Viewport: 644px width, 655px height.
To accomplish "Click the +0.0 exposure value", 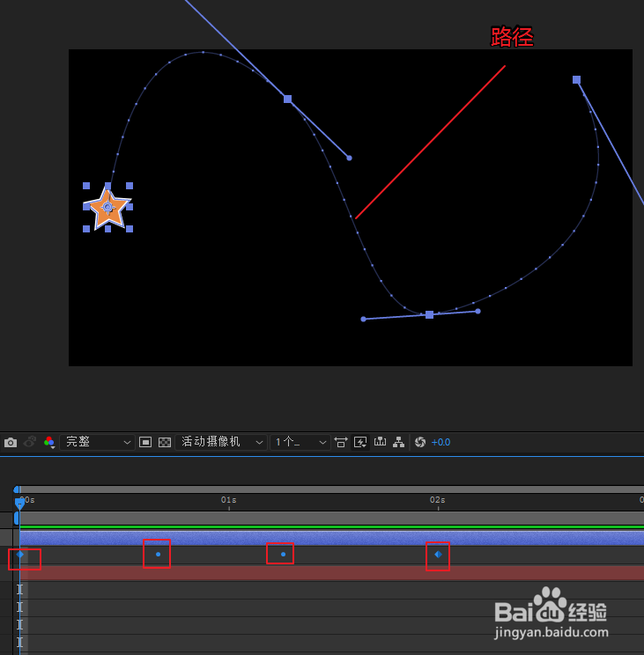I will (440, 442).
